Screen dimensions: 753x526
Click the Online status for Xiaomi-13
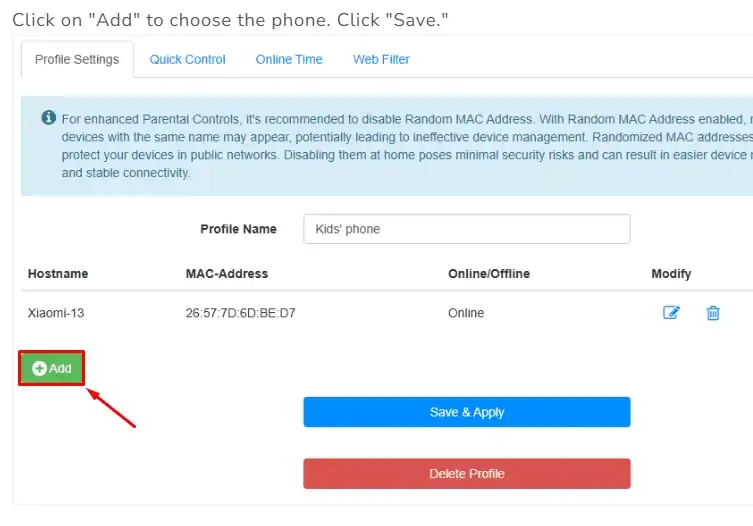466,313
